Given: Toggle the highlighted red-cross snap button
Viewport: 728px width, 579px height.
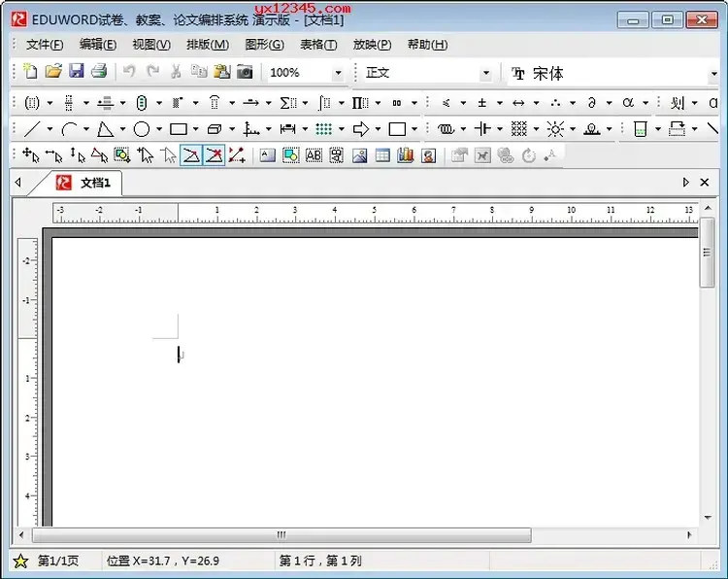Looking at the screenshot, I should coord(215,155).
